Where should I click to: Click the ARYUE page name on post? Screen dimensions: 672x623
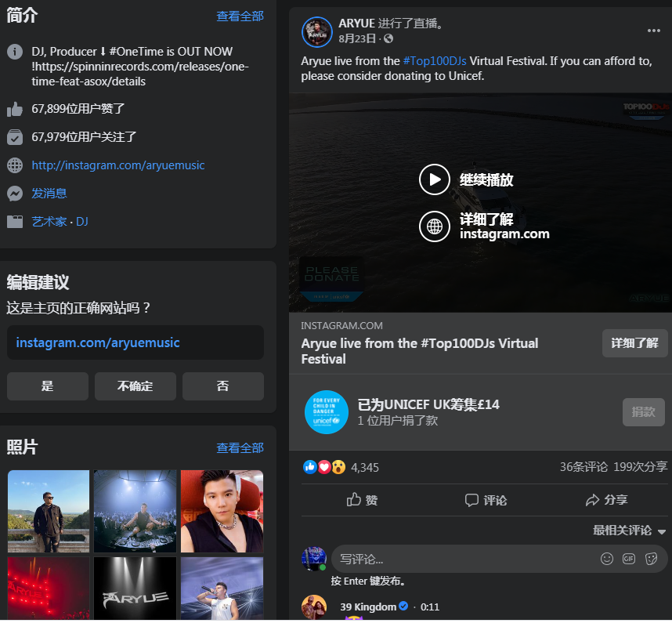[x=356, y=24]
